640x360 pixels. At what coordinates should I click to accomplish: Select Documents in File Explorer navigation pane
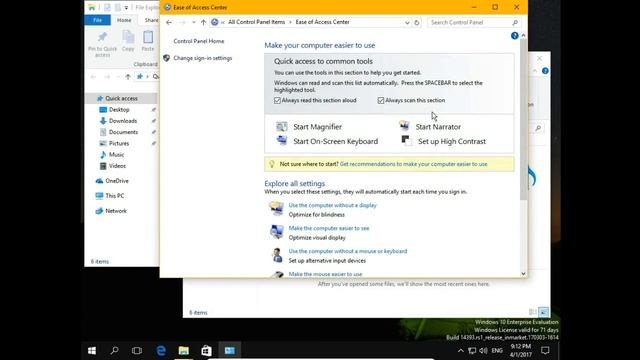pos(123,132)
